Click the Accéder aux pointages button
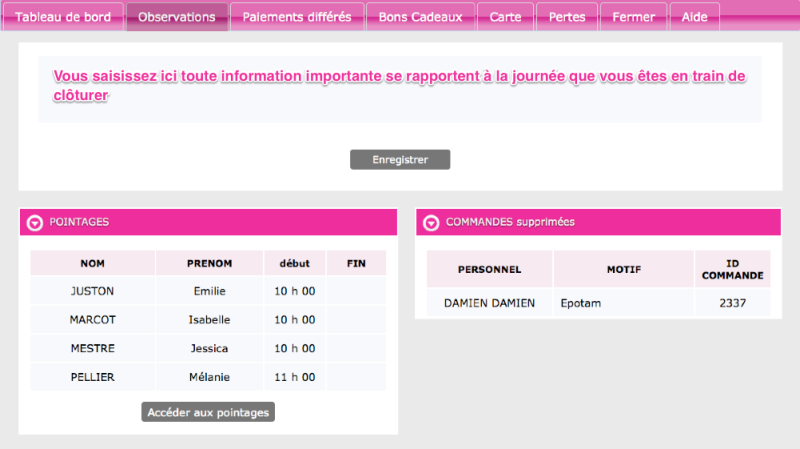This screenshot has width=800, height=449. 208,412
